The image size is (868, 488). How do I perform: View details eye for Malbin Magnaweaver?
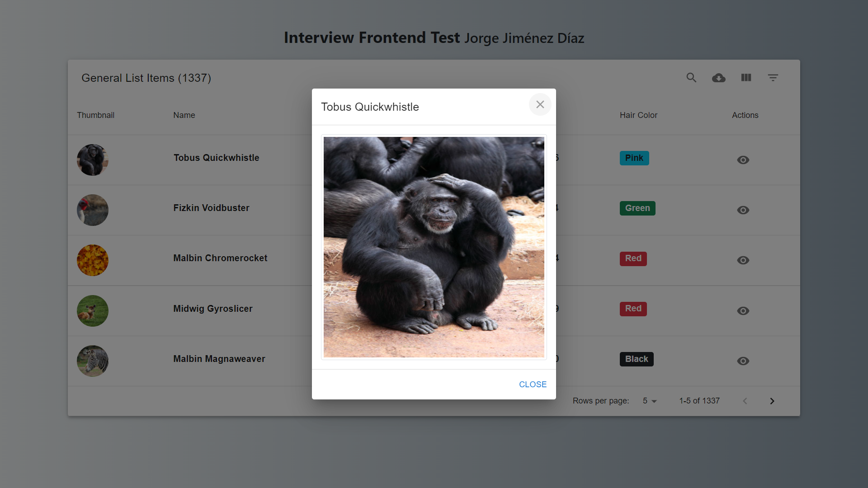743,361
